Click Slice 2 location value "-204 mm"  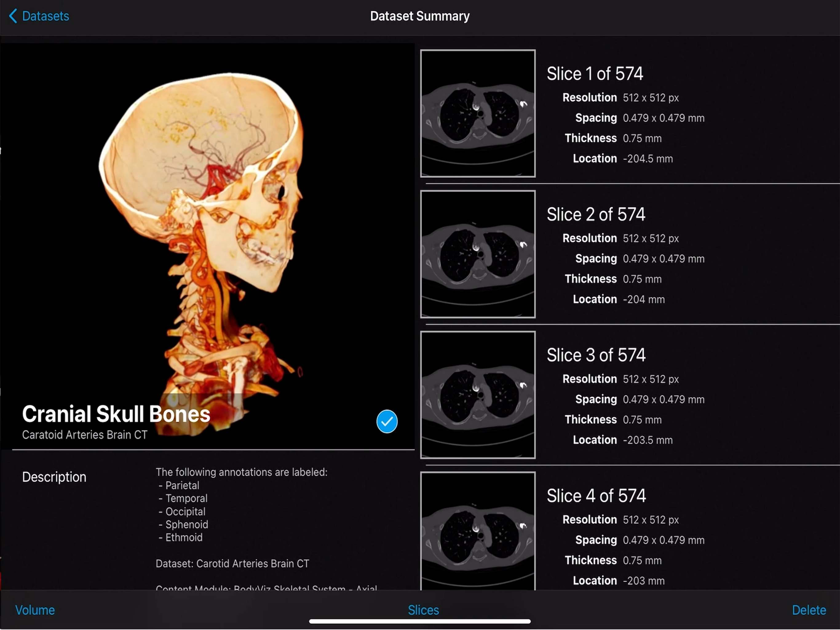[644, 299]
